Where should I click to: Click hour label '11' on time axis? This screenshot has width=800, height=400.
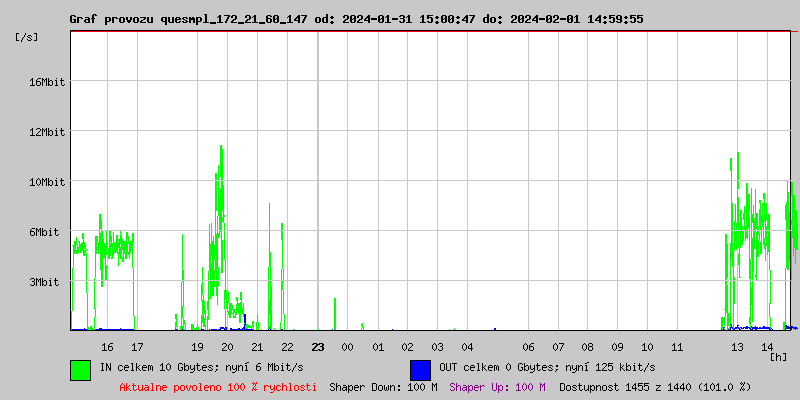pos(677,347)
